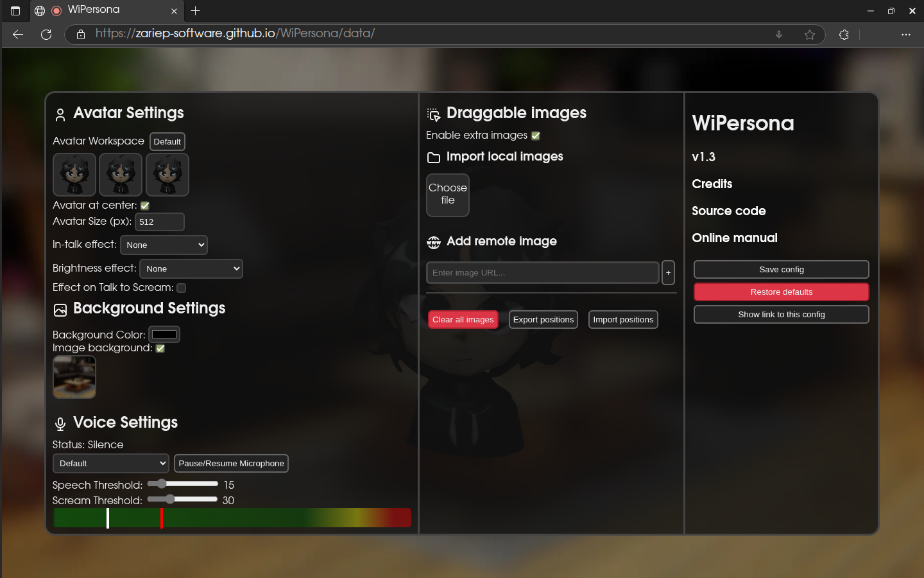This screenshot has width=924, height=578.
Task: Add remote image with plus button
Action: tap(668, 272)
